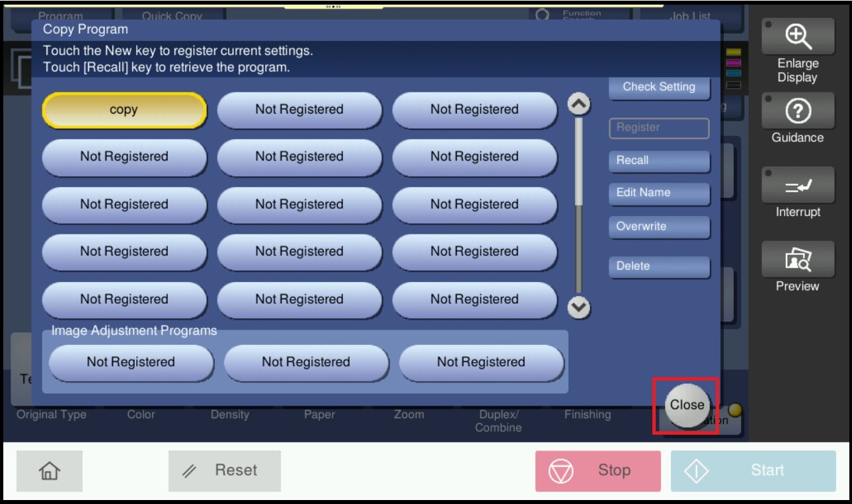Select top-right Not Registered program slot
Screen dimensions: 852x504
[474, 110]
